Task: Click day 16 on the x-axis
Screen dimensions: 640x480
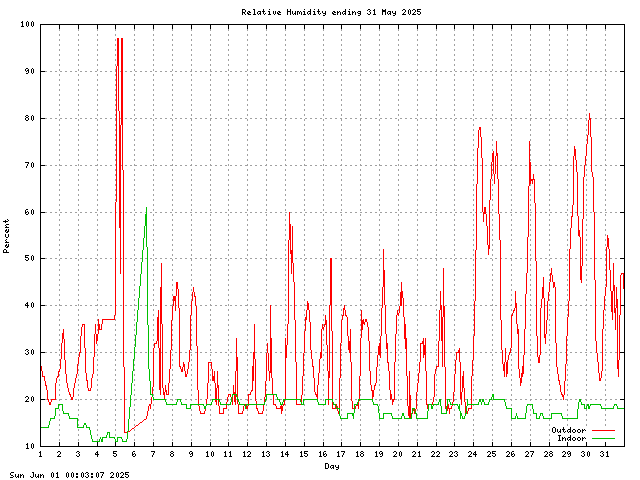Action: 323,454
